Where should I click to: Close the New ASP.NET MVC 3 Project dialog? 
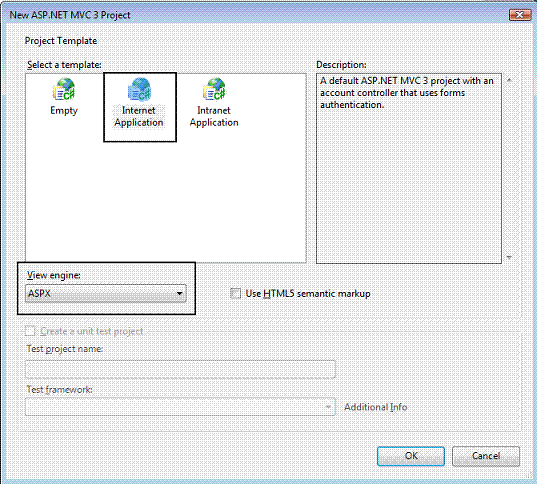coord(520,15)
